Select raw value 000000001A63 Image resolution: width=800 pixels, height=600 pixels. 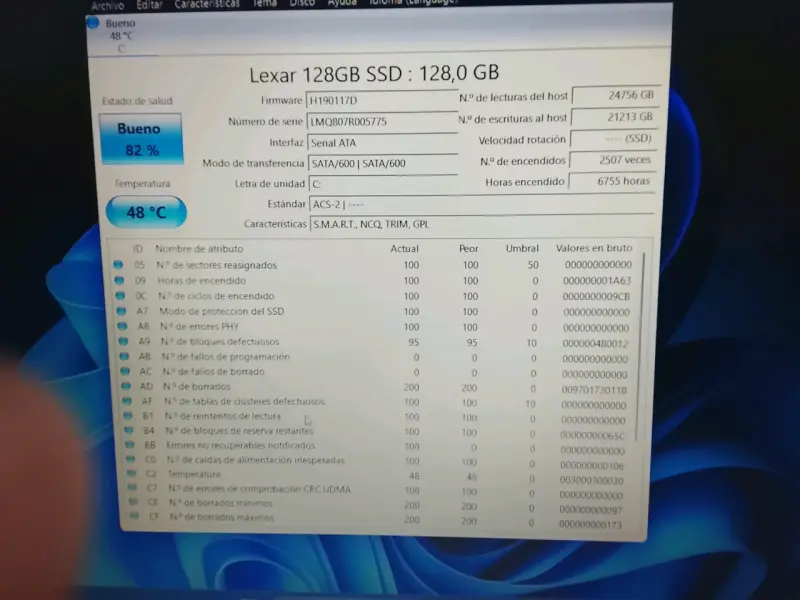597,281
